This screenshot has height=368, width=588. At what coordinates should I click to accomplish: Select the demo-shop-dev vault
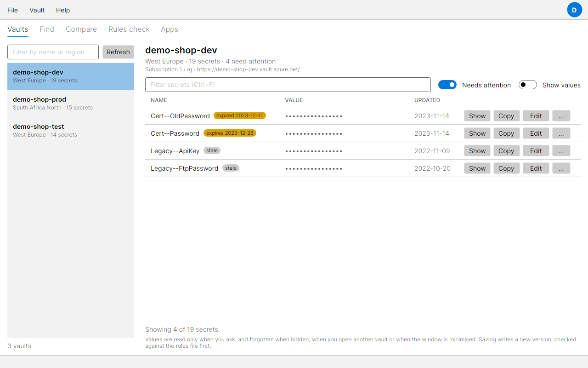coord(71,76)
